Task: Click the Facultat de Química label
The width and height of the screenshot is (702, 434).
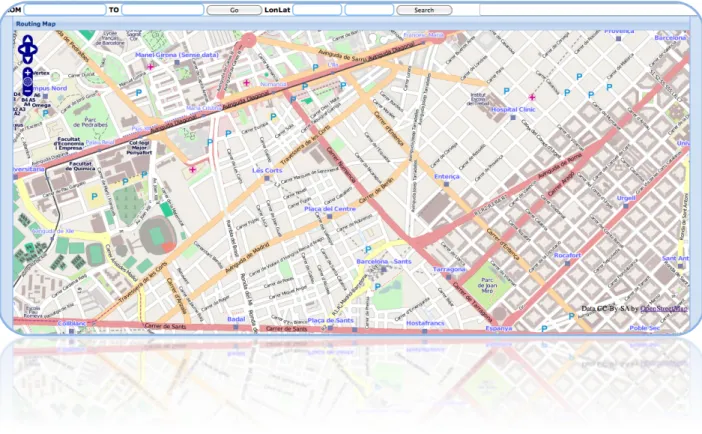Action: 81,166
